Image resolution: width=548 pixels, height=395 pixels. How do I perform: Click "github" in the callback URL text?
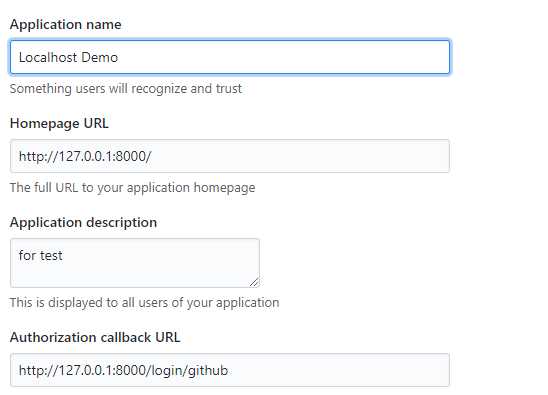(x=208, y=371)
